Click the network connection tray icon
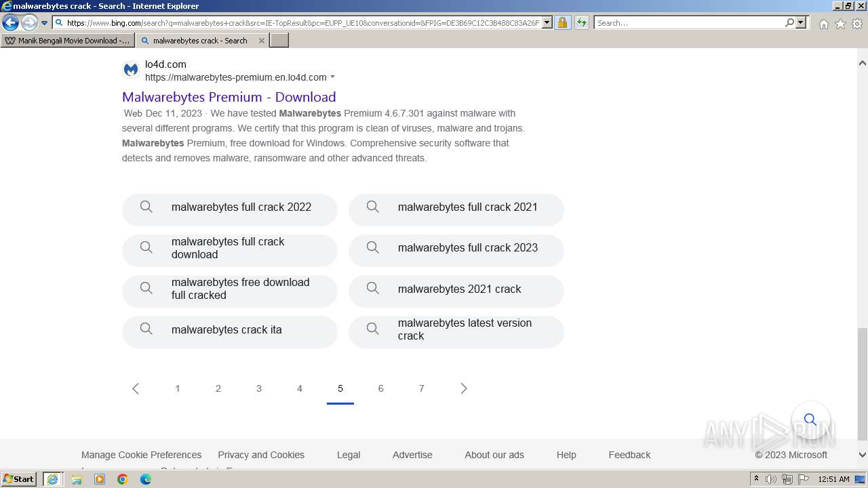This screenshot has width=868, height=488. pyautogui.click(x=787, y=479)
